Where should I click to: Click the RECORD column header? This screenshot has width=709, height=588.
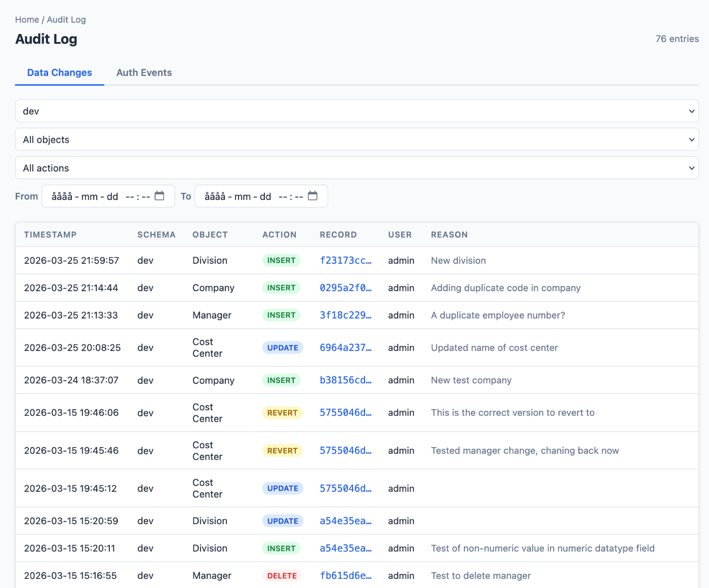click(338, 234)
